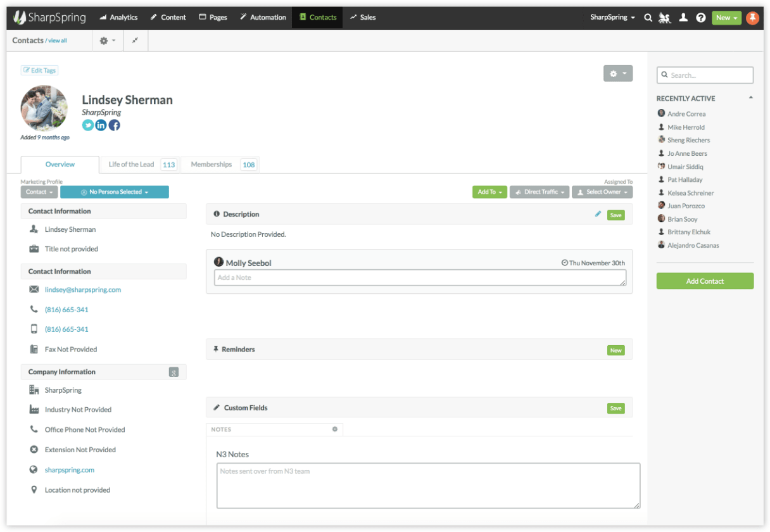Click Lindsey Sherman's profile photo

tap(44, 108)
